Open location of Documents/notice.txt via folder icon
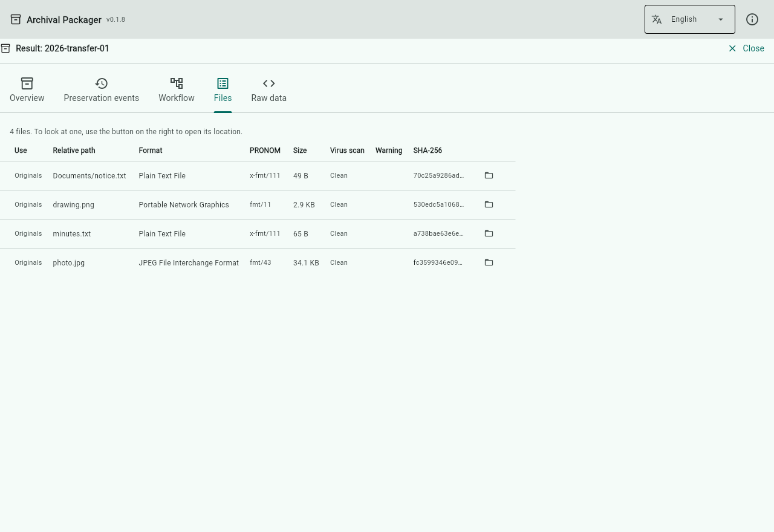Viewport: 774px width, 532px height. click(x=489, y=175)
